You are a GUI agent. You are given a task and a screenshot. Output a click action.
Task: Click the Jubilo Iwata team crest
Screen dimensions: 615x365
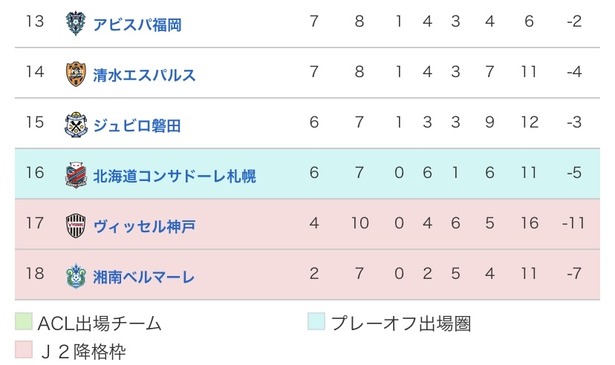pyautogui.click(x=76, y=125)
